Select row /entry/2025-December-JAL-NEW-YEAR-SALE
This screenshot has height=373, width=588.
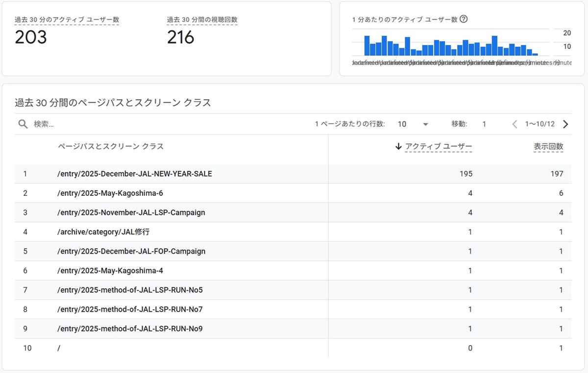click(293, 174)
